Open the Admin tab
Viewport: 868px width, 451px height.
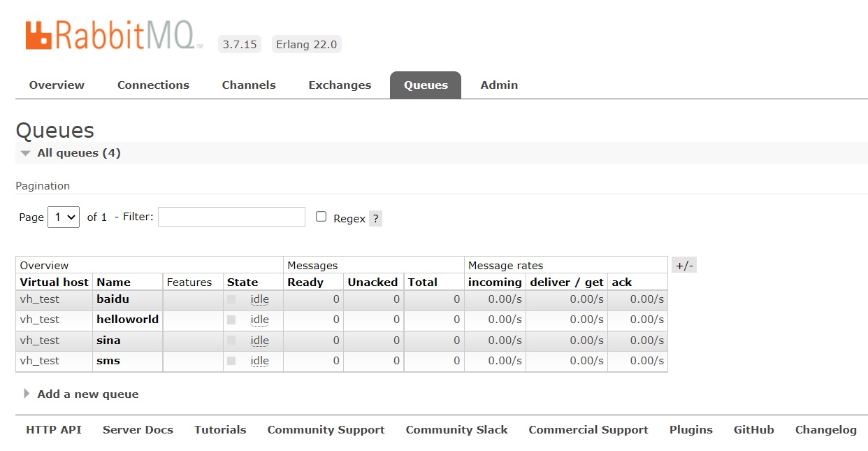click(x=499, y=85)
